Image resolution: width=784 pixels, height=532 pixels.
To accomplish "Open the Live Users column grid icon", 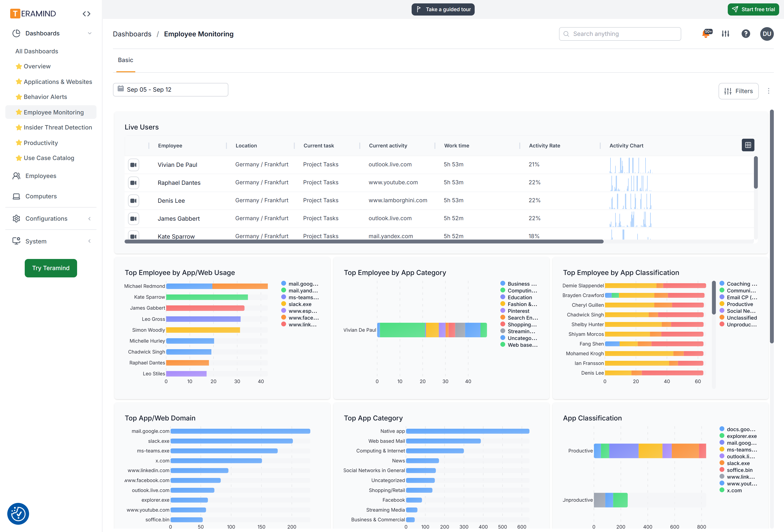I will click(748, 145).
